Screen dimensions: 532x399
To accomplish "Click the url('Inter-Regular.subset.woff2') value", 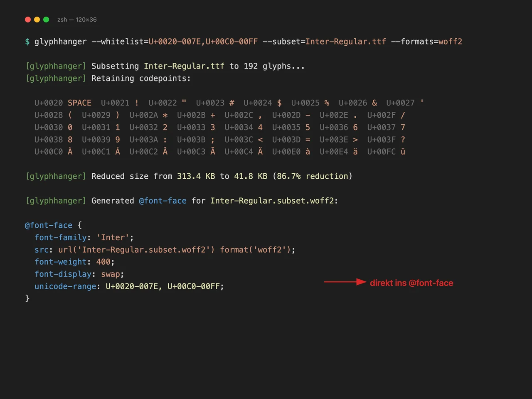I will click(x=137, y=250).
